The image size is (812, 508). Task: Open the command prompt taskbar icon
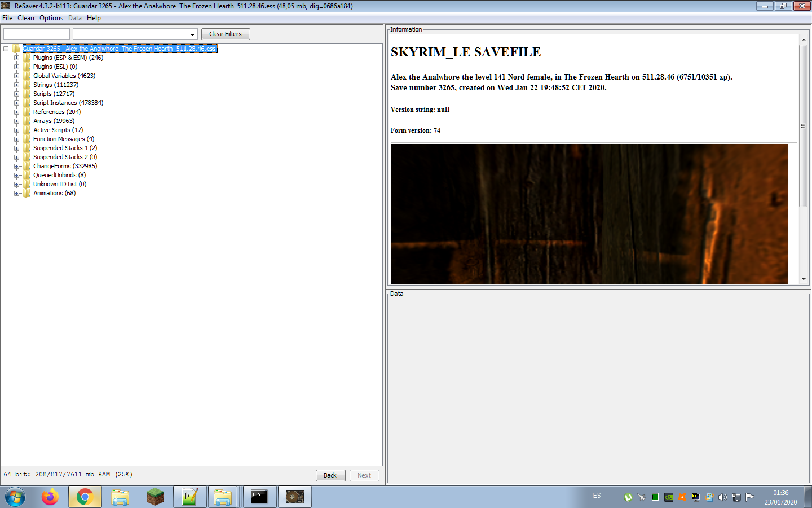259,497
